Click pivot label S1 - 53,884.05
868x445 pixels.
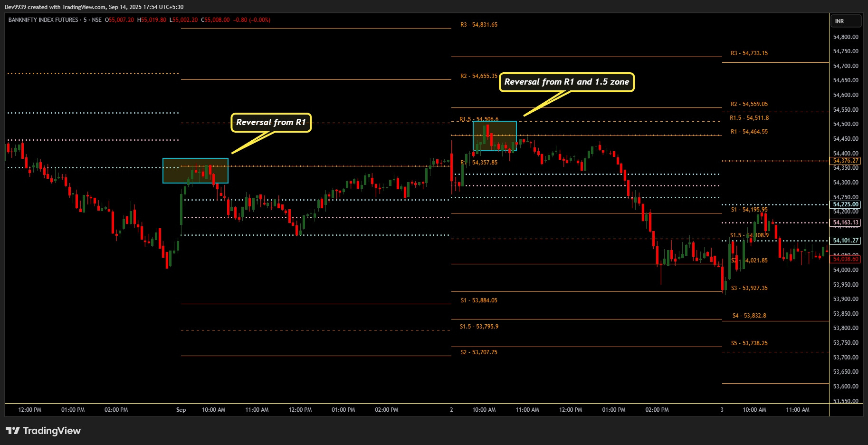pos(479,300)
